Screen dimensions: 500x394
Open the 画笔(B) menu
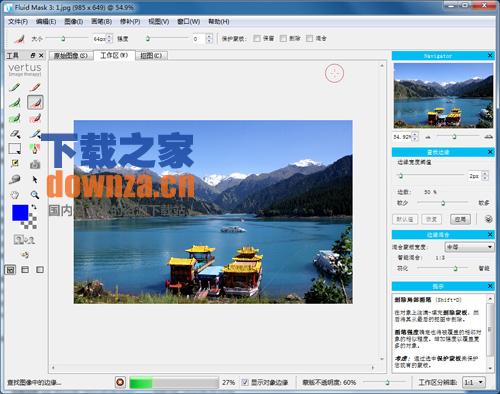tap(101, 22)
